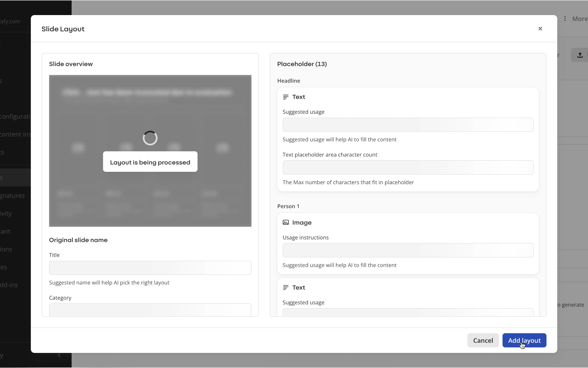588x368 pixels.
Task: Open the Category field
Action: click(x=150, y=310)
